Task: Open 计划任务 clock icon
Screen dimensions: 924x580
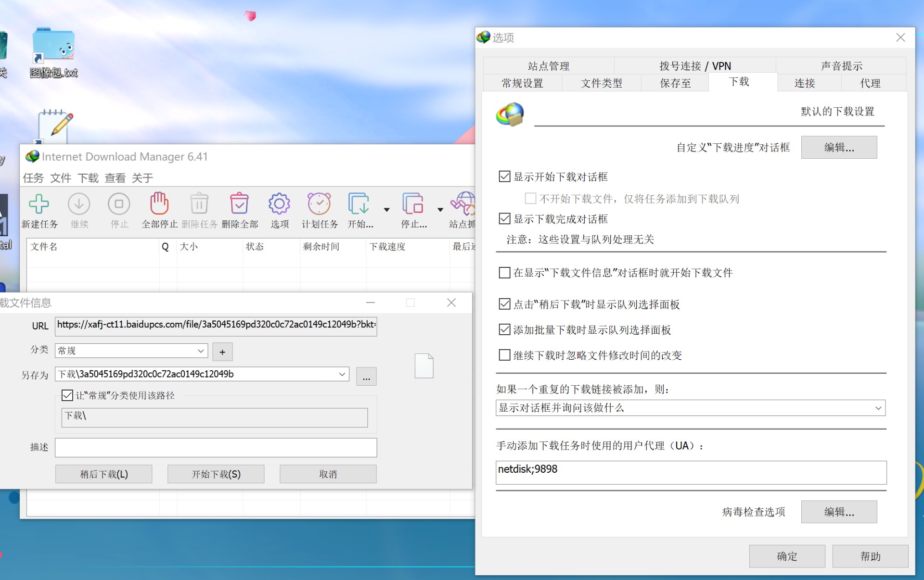Action: [x=320, y=203]
